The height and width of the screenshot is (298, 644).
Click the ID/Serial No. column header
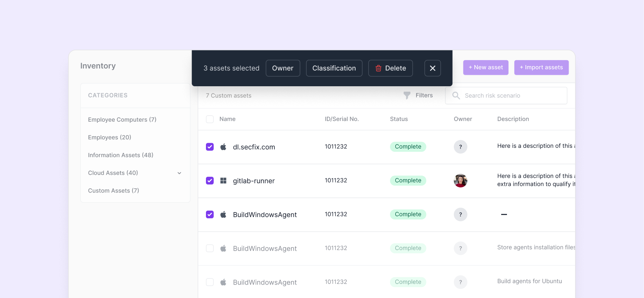point(342,119)
